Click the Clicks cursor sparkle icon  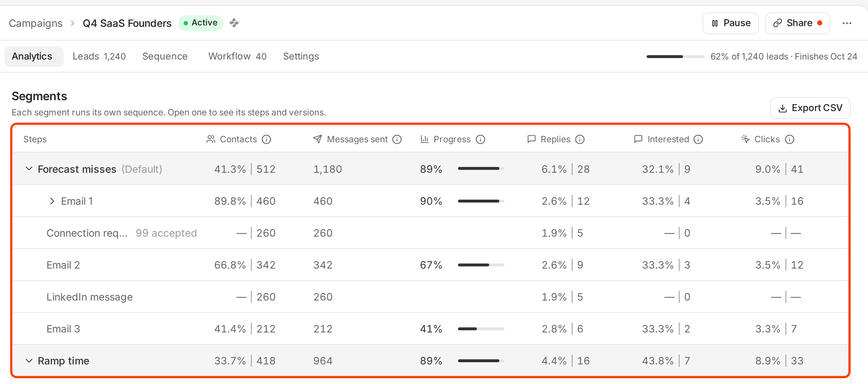click(745, 139)
